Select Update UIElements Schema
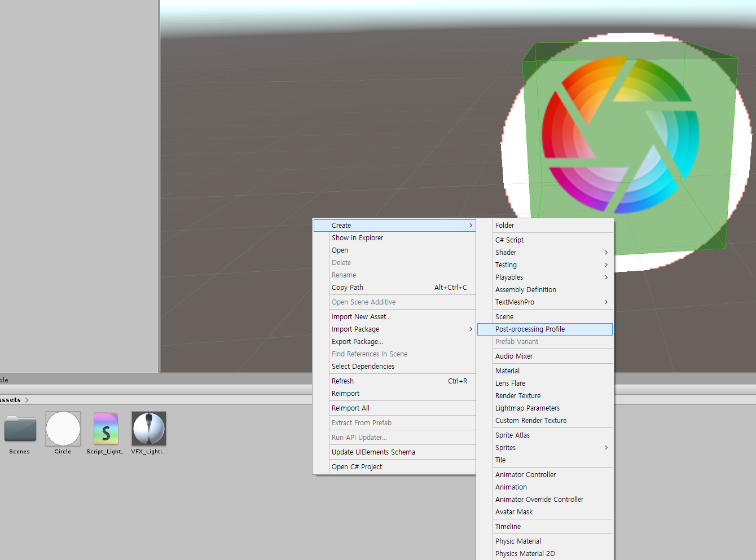756x560 pixels. tap(394, 452)
